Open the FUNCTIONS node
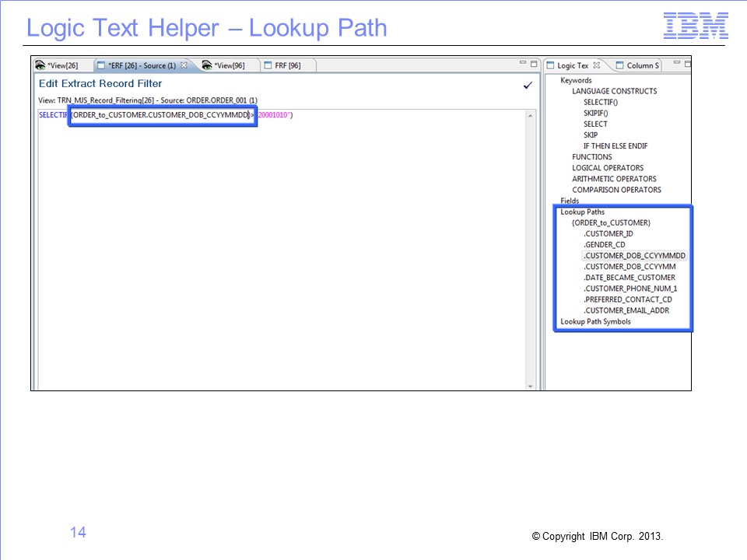 (x=591, y=157)
